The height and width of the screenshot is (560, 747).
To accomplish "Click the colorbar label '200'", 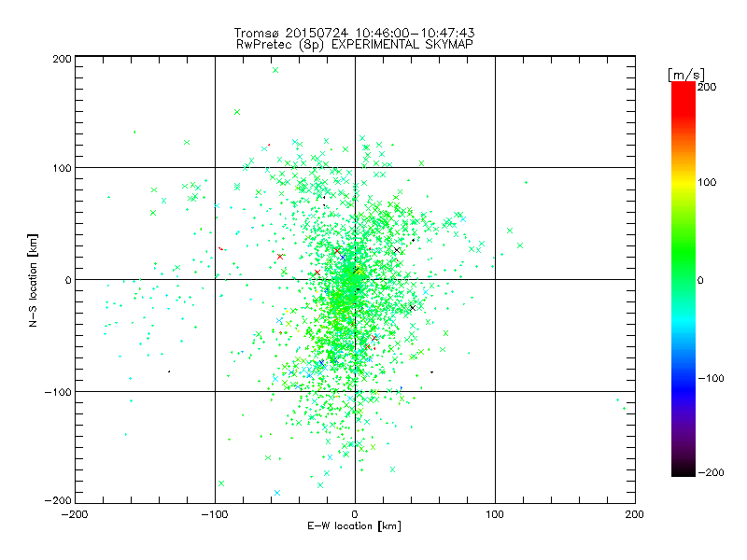I will [707, 87].
